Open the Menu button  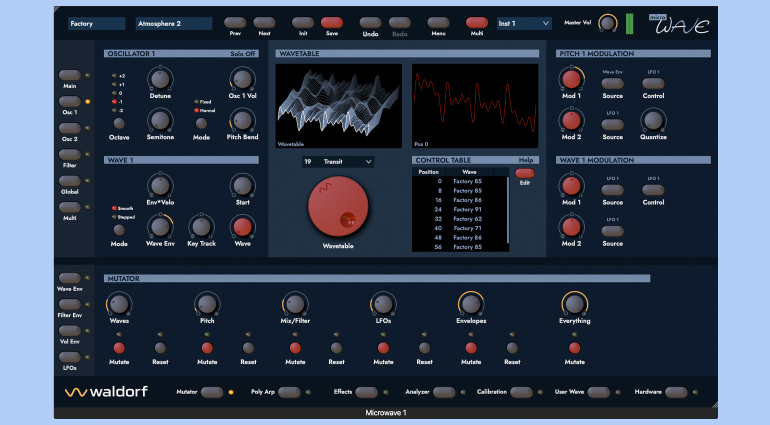click(x=438, y=23)
